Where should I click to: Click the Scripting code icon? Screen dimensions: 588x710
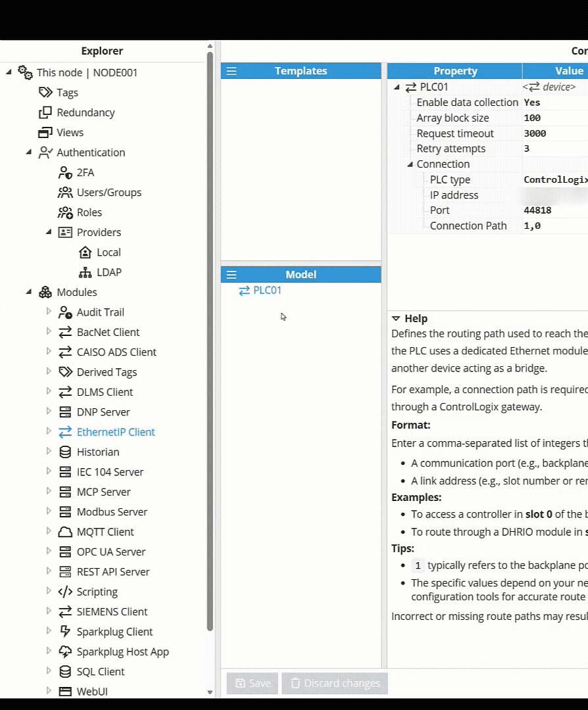click(65, 592)
